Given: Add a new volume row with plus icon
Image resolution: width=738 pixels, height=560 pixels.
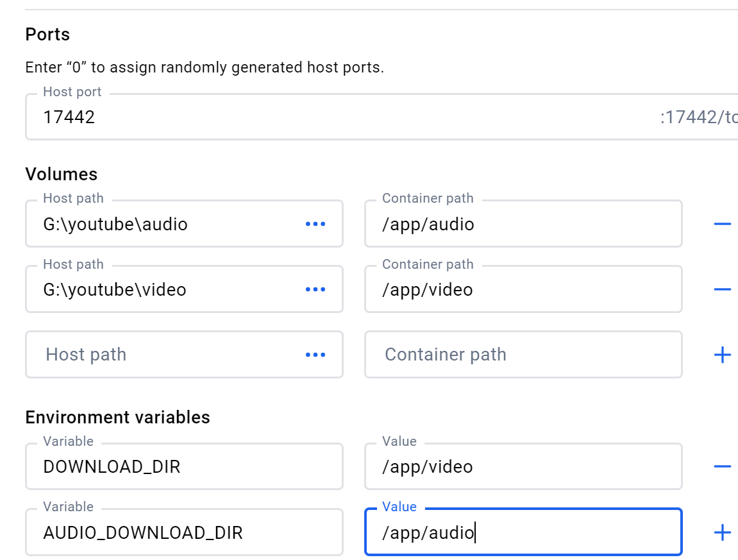Looking at the screenshot, I should tap(722, 355).
